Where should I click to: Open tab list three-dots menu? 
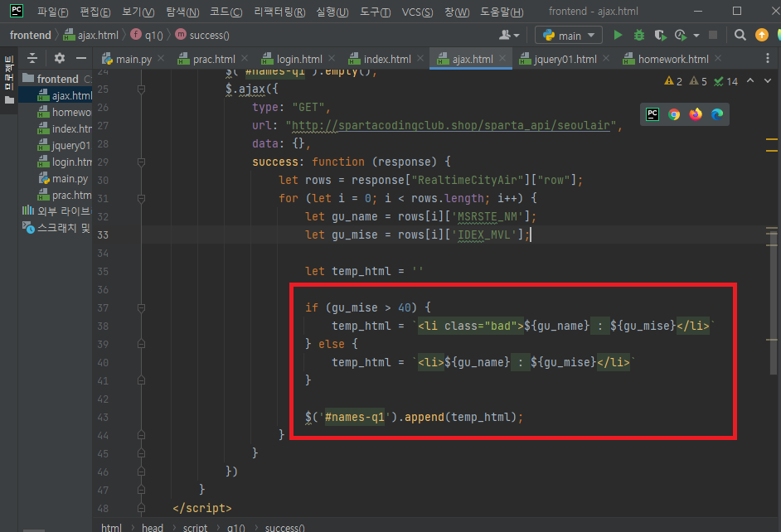[767, 59]
